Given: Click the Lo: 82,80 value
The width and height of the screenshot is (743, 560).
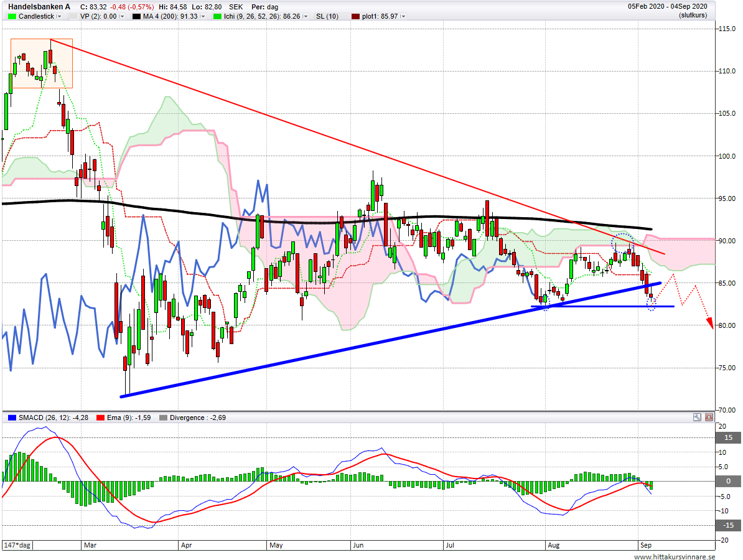Looking at the screenshot, I should 207,7.
